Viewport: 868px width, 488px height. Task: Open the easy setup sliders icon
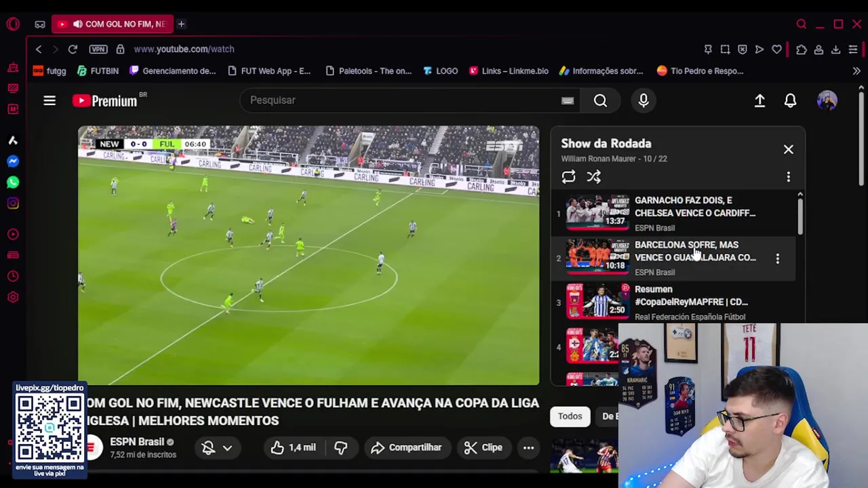[853, 49]
